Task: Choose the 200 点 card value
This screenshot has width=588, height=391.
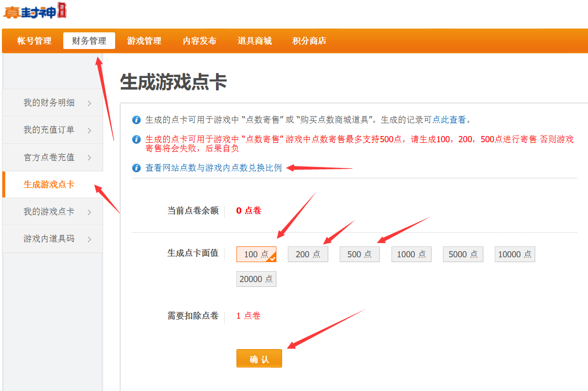Action: (x=308, y=254)
